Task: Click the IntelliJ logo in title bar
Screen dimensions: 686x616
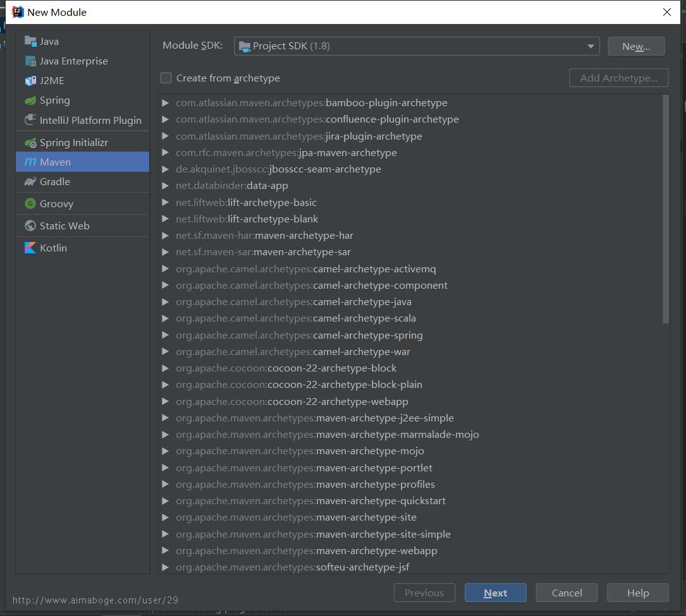Action: click(x=18, y=12)
